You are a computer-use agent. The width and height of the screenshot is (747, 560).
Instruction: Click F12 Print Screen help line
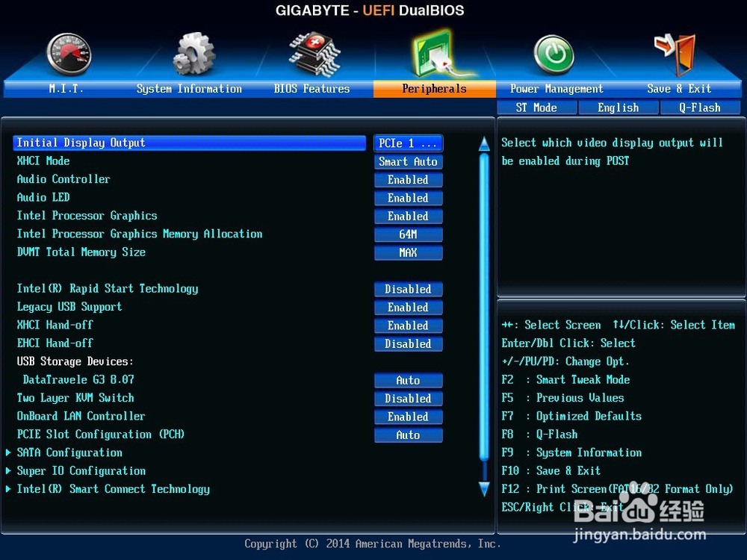coord(617,489)
